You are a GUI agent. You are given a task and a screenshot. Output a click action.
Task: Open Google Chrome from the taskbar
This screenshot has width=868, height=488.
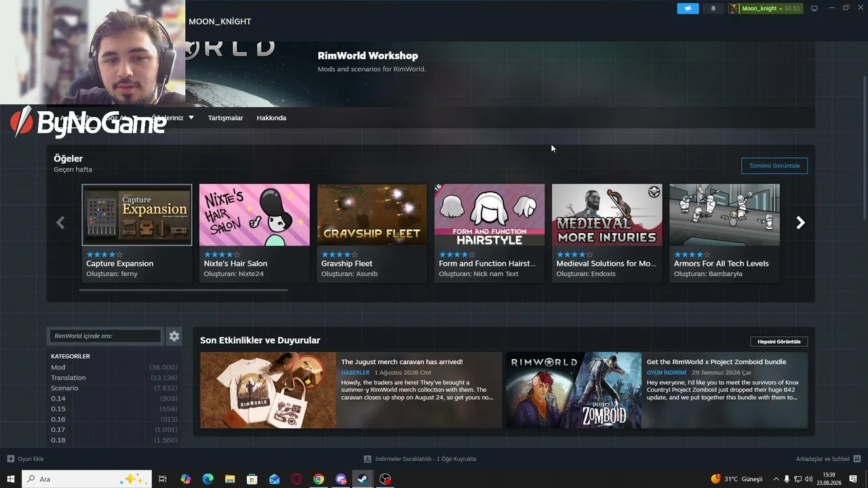pyautogui.click(x=319, y=479)
